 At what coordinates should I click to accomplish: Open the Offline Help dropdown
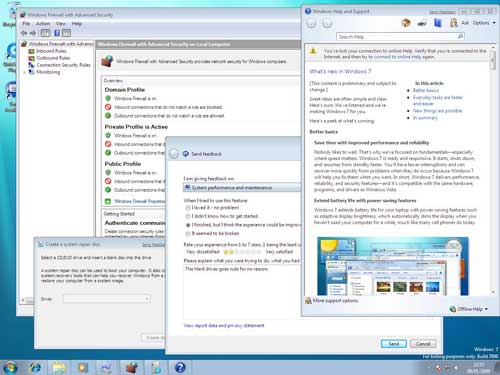click(469, 309)
